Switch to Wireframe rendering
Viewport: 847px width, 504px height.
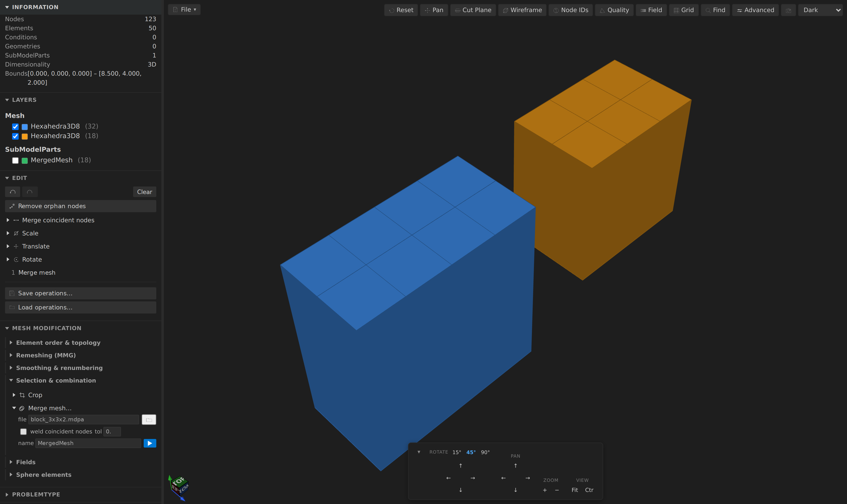point(522,10)
